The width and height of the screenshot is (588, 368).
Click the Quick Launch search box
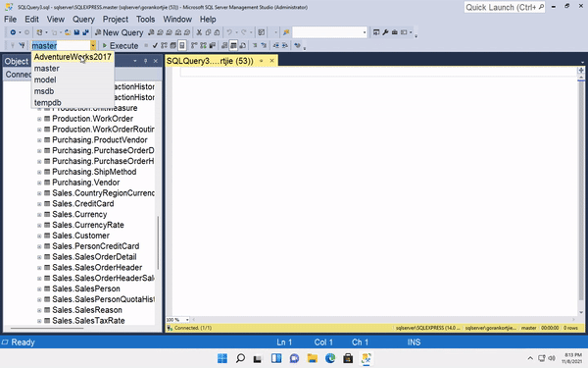(x=505, y=7)
